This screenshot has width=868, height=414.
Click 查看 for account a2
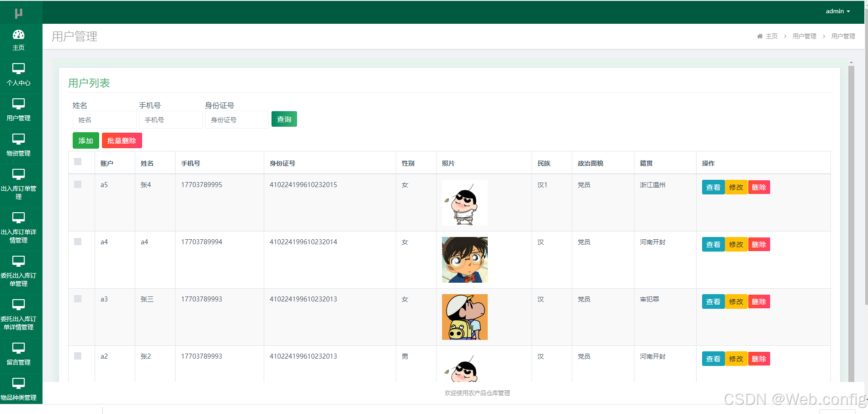713,359
